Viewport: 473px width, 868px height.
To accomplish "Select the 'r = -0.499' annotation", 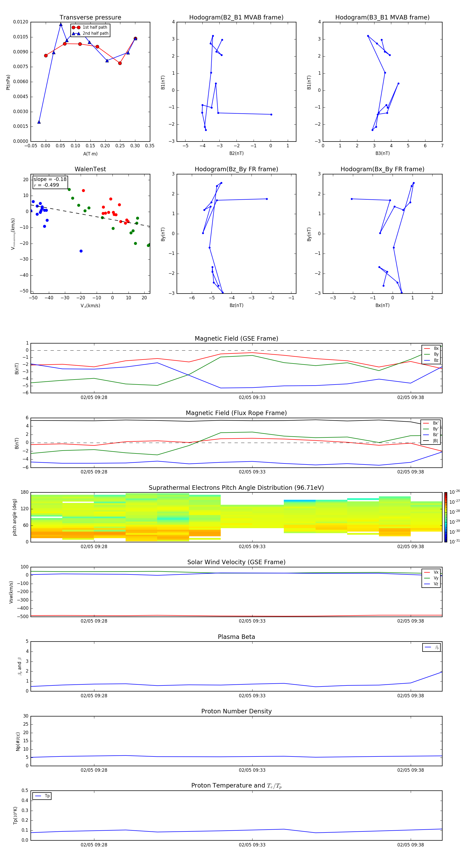I will (x=47, y=185).
